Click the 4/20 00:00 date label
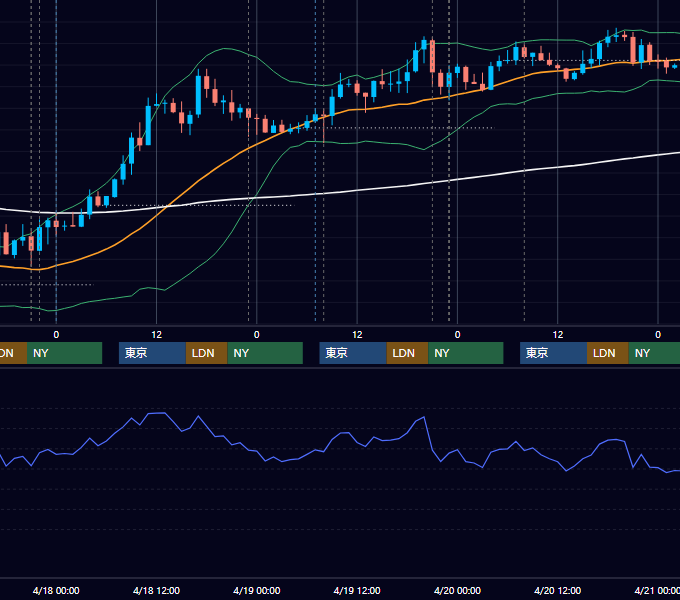This screenshot has height=600, width=680. tap(457, 590)
